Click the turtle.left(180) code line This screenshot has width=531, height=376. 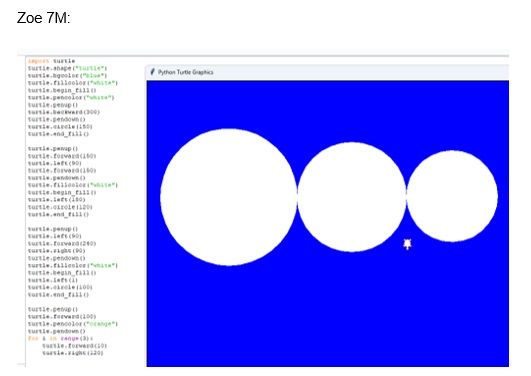[x=57, y=200]
